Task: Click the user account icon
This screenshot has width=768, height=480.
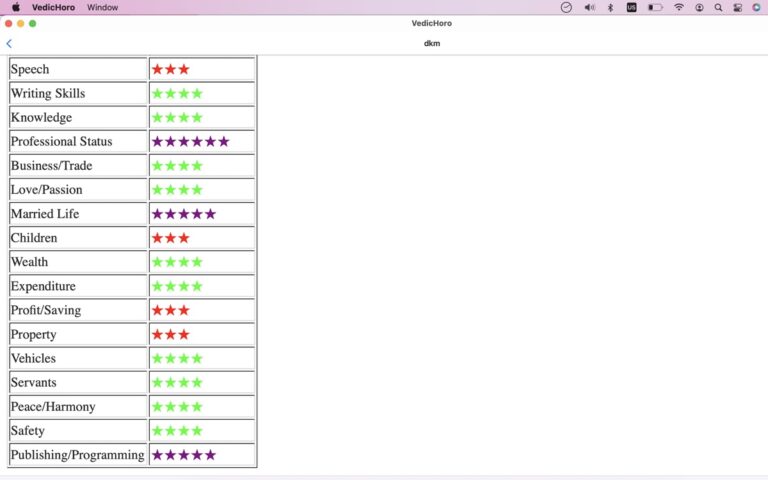Action: (699, 7)
